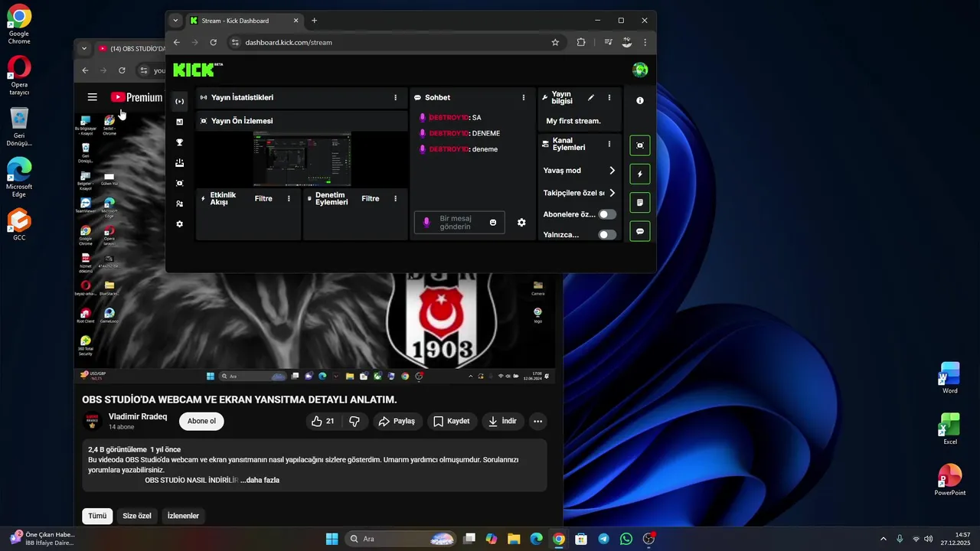Open the Windows Start menu
This screenshot has width=980, height=551.
pyautogui.click(x=332, y=539)
